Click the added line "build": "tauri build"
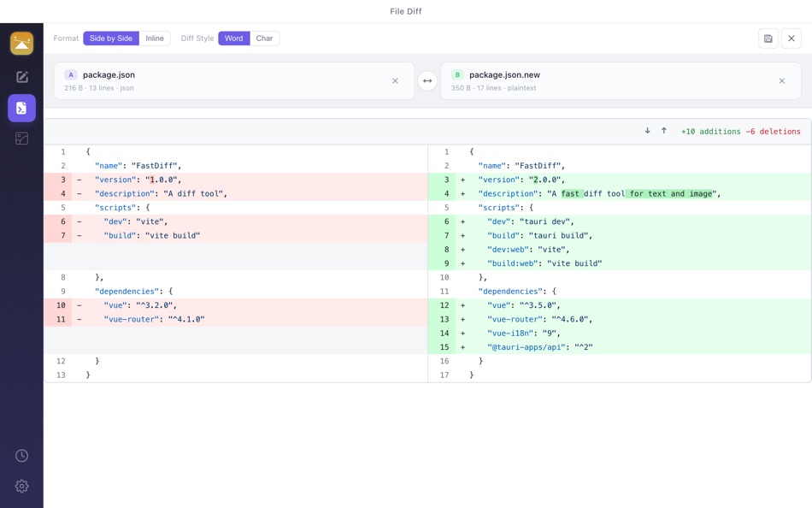 [x=620, y=236]
